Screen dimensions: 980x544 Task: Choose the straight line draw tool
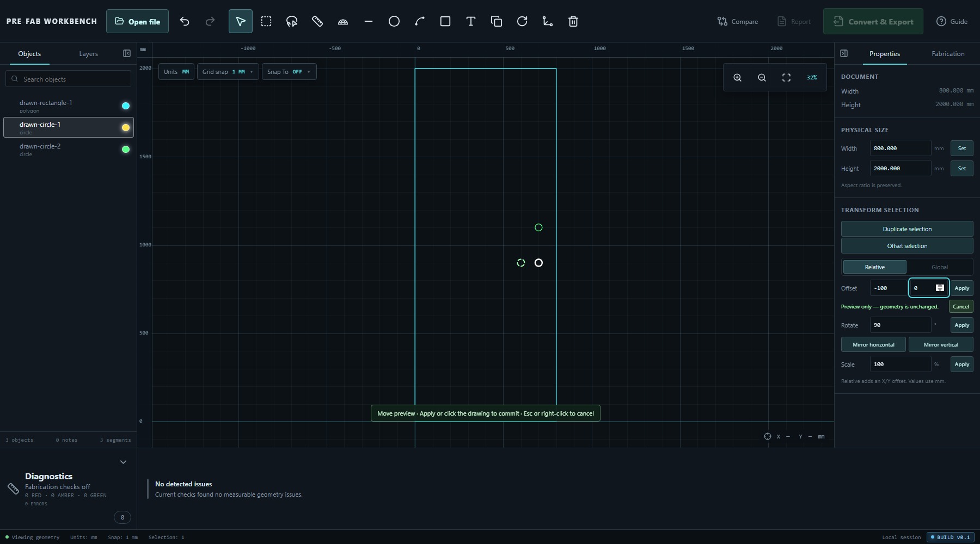click(x=369, y=21)
